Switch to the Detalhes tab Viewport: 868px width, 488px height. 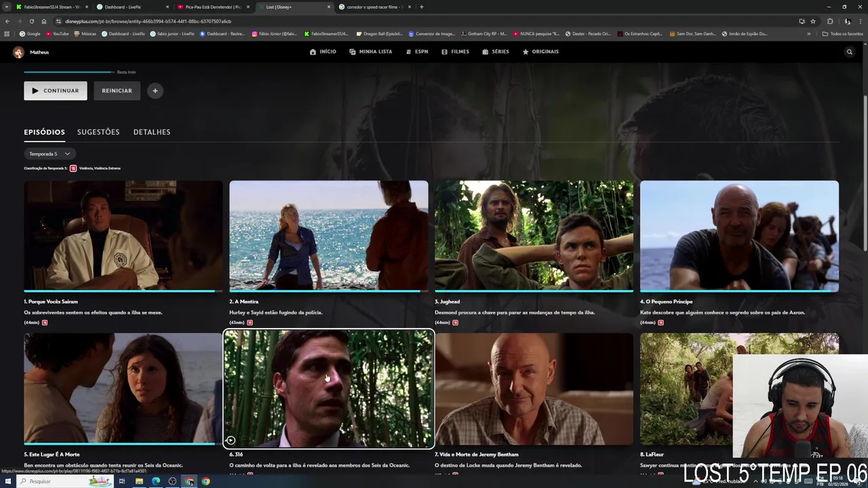(152, 132)
